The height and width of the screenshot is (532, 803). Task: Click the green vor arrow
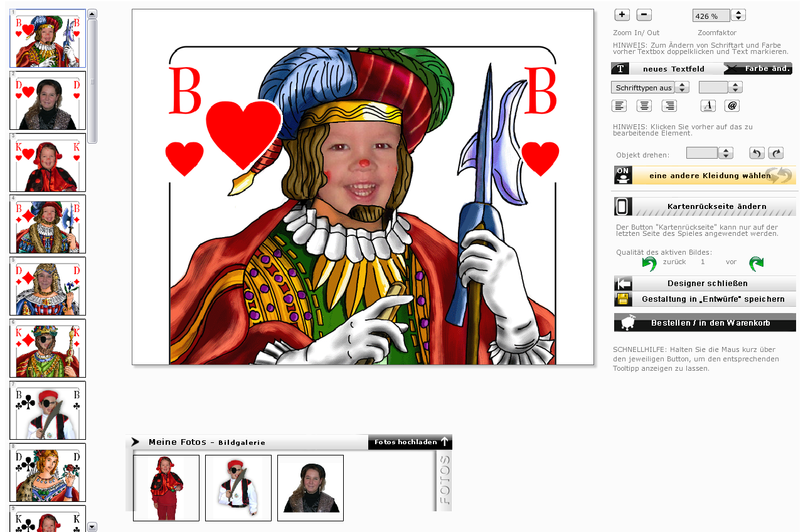[x=757, y=263]
